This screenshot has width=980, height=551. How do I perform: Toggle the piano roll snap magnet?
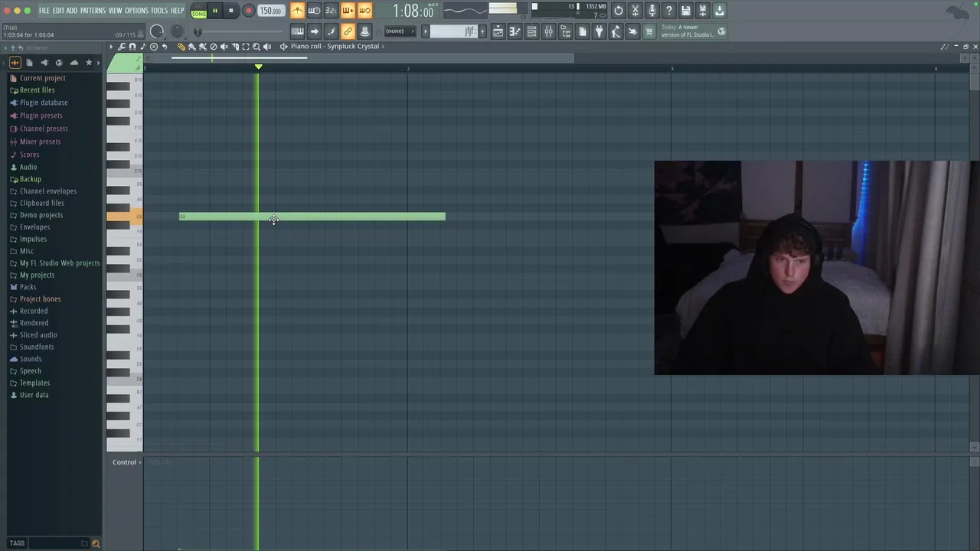[132, 47]
